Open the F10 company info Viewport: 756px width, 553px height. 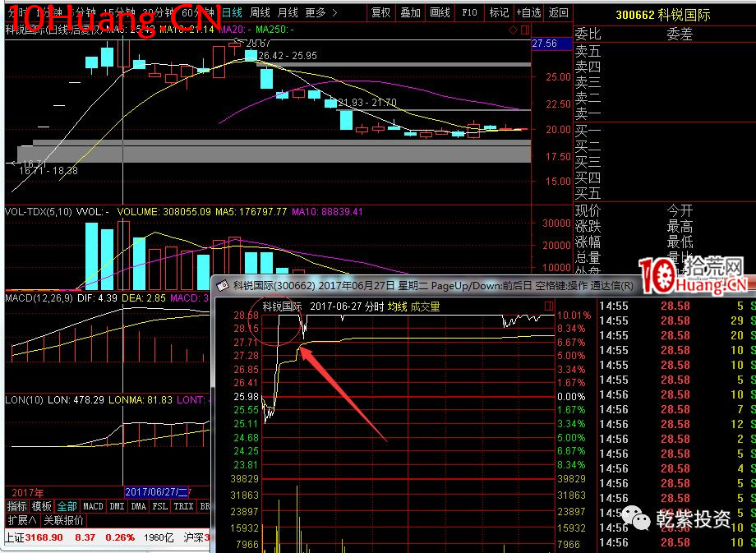[469, 12]
